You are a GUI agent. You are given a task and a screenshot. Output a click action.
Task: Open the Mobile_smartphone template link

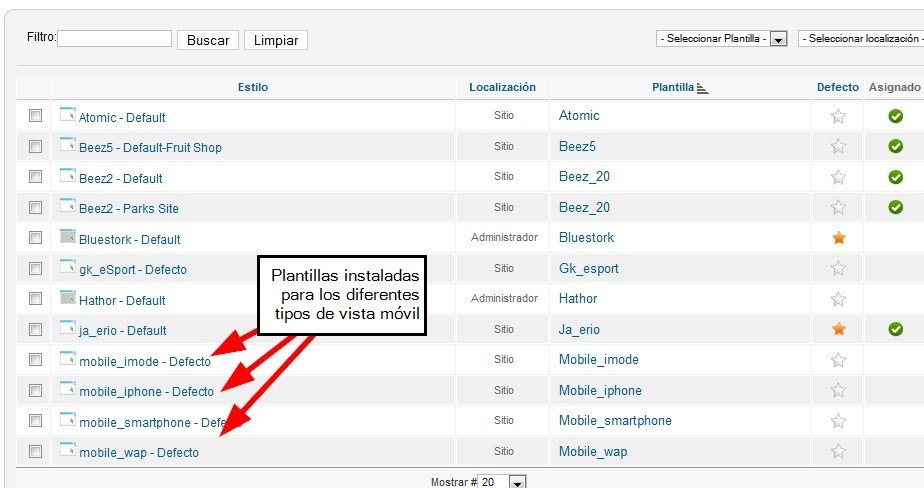[615, 421]
